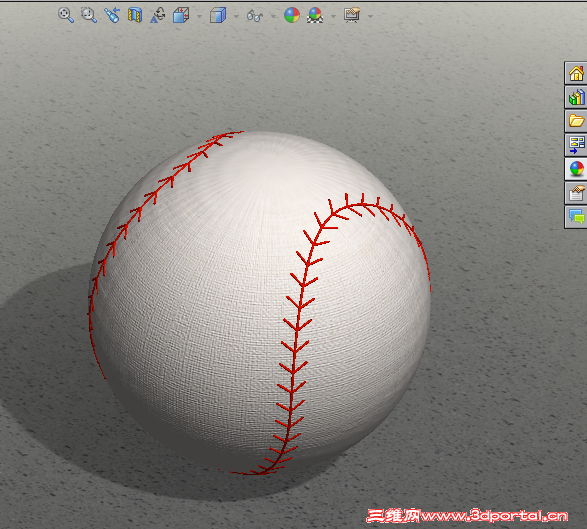The height and width of the screenshot is (529, 587).
Task: Go back to Previous View
Action: click(112, 15)
